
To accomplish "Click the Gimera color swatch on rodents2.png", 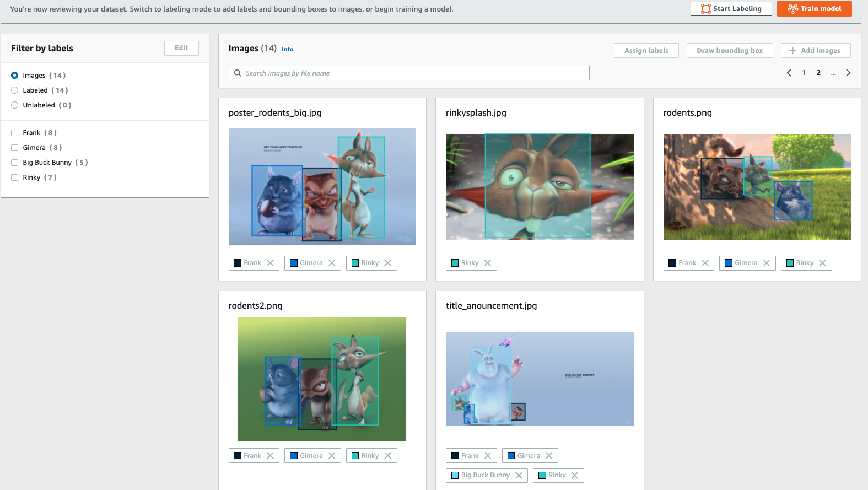I will coord(294,456).
